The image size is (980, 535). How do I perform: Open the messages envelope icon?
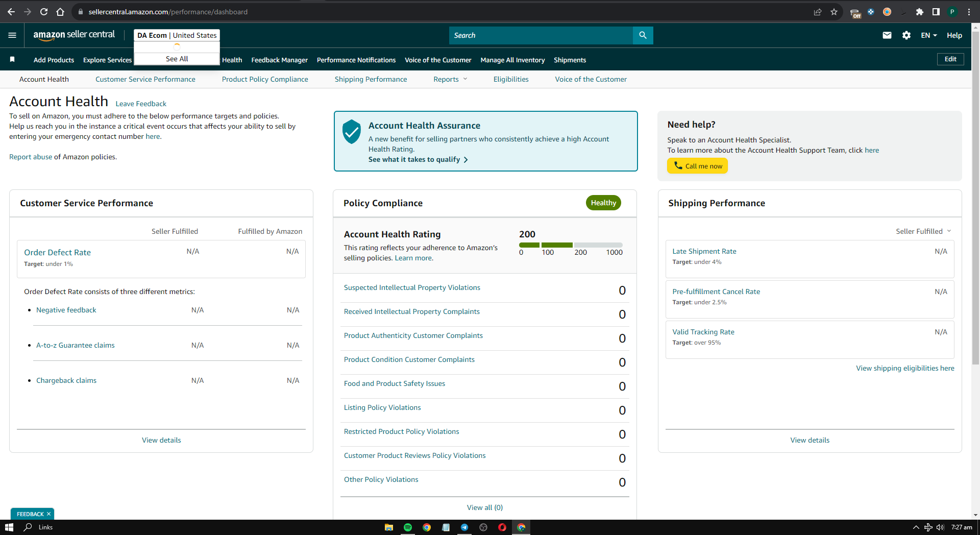click(887, 35)
